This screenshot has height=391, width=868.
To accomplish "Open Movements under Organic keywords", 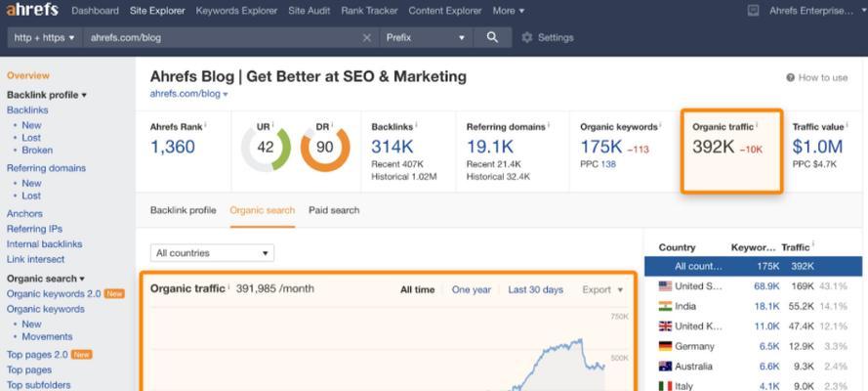I will pos(47,336).
